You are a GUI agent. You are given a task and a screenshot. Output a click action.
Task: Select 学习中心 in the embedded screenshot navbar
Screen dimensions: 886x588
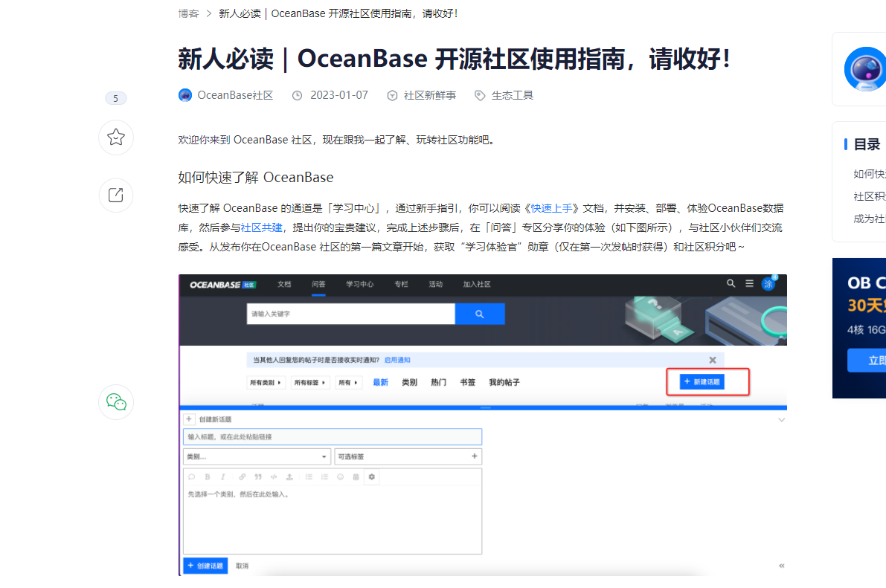pos(360,284)
